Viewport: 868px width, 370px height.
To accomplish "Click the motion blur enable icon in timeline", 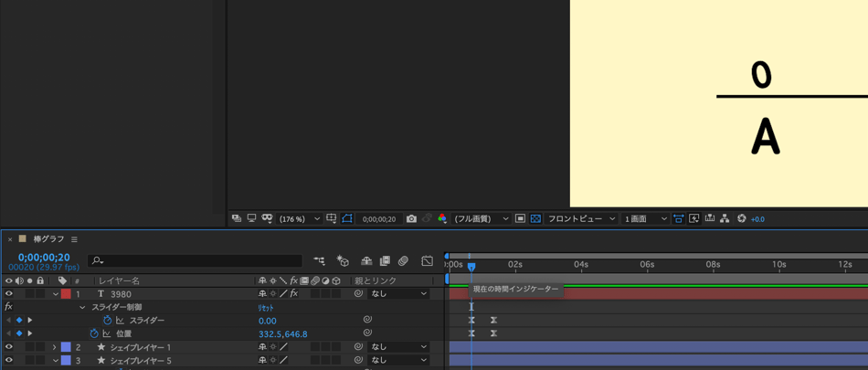I will click(403, 261).
